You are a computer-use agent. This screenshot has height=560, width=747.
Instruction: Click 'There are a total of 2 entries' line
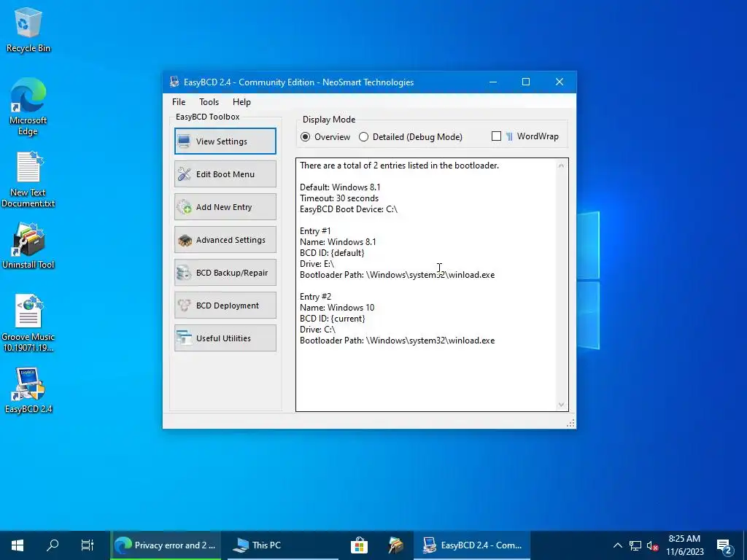(x=399, y=166)
